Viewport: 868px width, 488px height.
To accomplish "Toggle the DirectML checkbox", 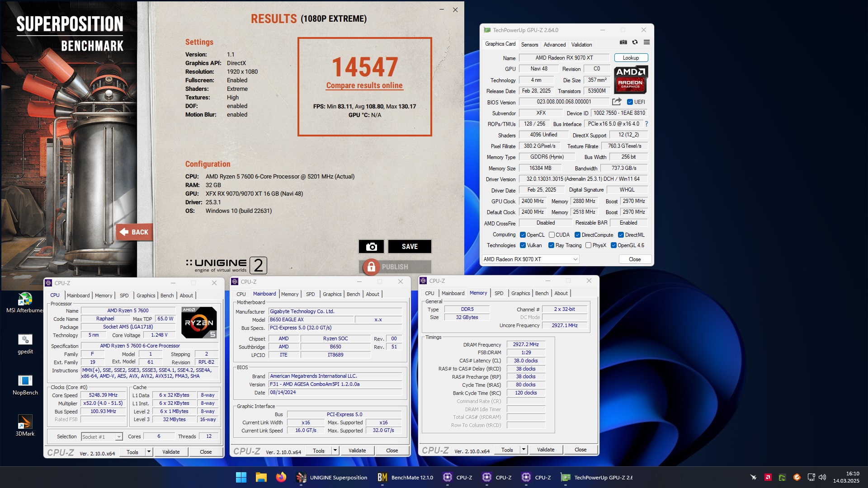I will click(621, 235).
